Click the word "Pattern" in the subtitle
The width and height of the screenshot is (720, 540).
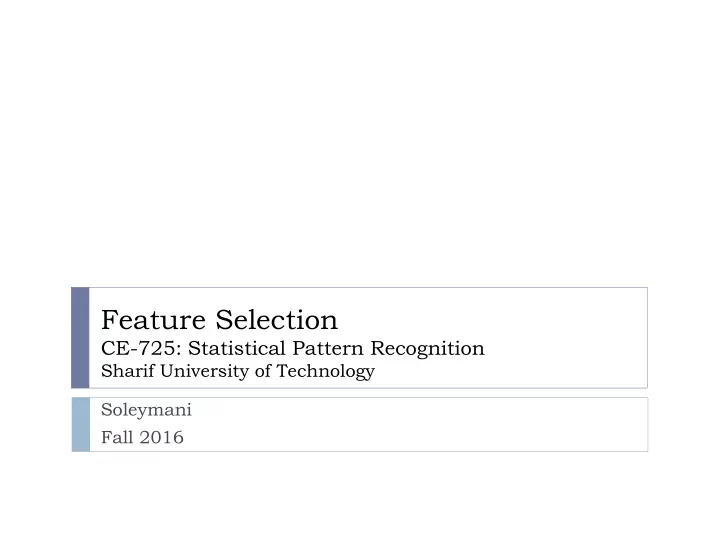[x=328, y=348]
